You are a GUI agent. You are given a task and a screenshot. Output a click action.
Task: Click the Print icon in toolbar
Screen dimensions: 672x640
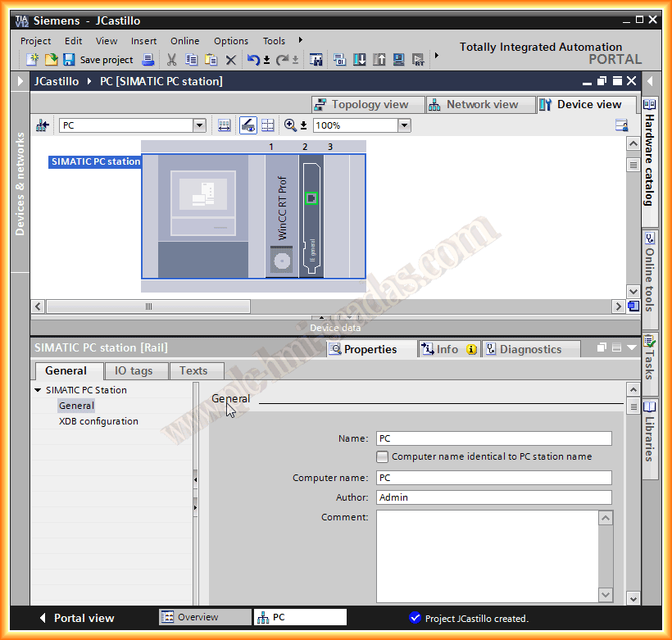coord(148,60)
